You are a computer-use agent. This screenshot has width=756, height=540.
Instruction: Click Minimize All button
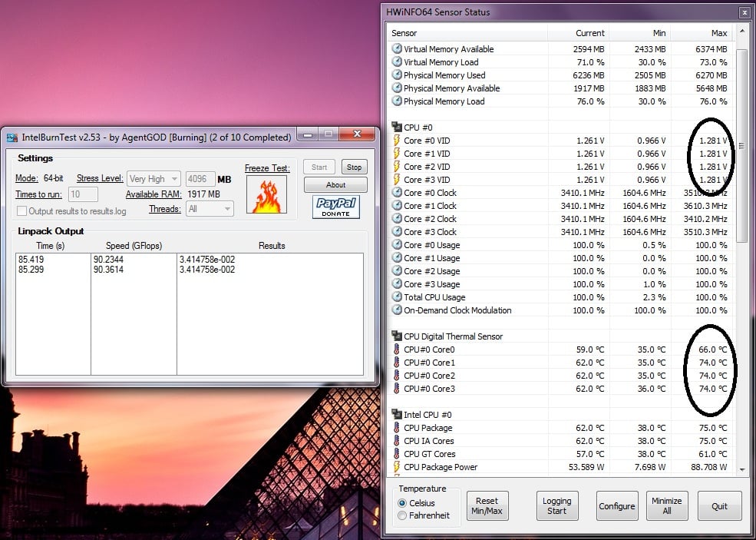click(x=667, y=505)
